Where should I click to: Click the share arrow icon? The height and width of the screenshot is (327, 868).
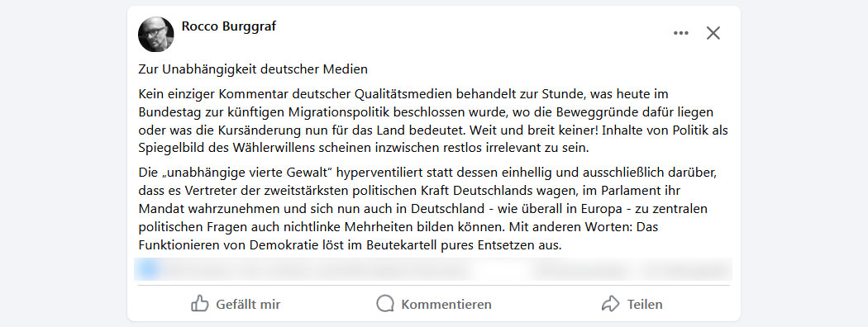coord(610,304)
